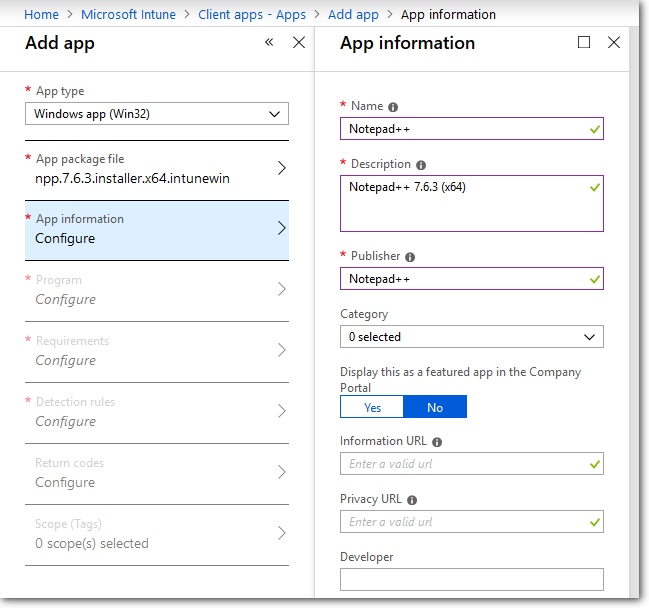Collapse the Add app blade with double chevron
The height and width of the screenshot is (608, 649).
point(269,42)
